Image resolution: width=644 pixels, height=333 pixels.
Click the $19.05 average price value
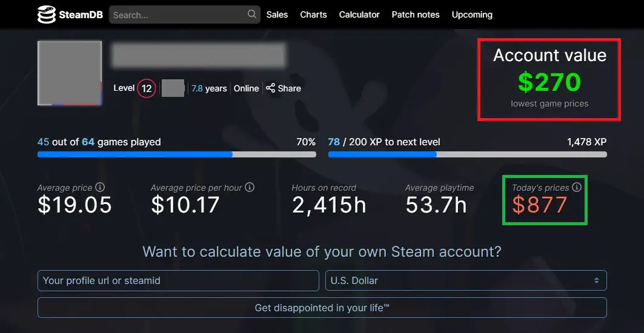(x=75, y=205)
